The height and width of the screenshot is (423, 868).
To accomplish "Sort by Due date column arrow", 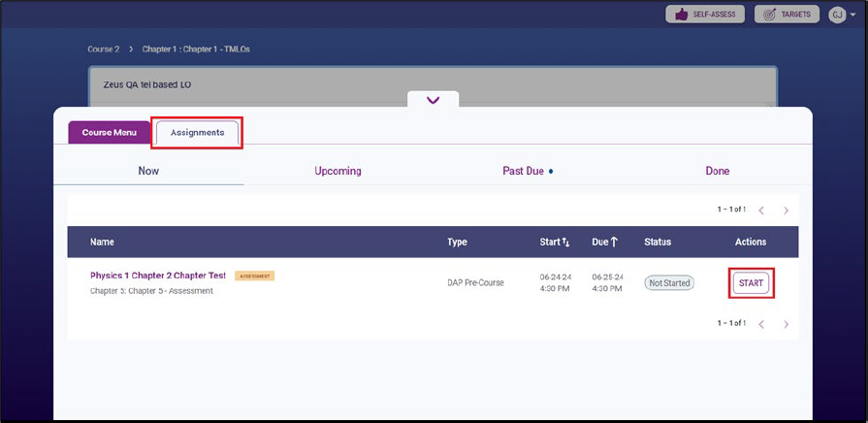I will click(614, 242).
